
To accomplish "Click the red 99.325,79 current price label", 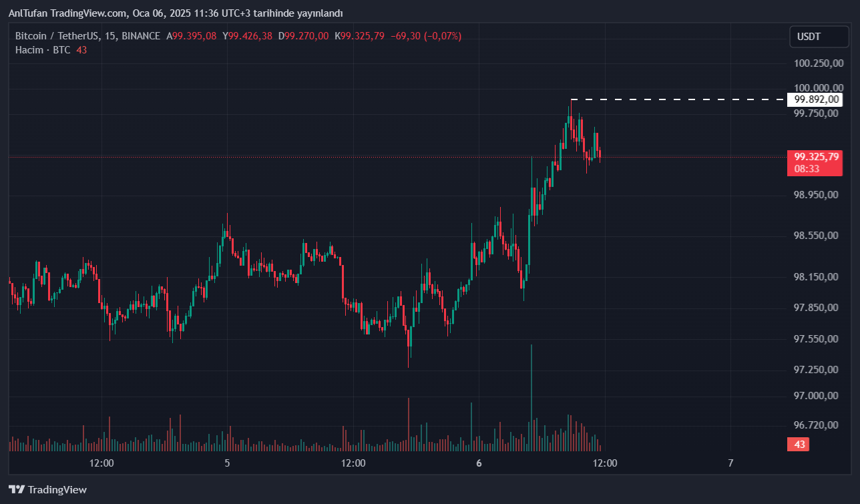I will [x=815, y=157].
